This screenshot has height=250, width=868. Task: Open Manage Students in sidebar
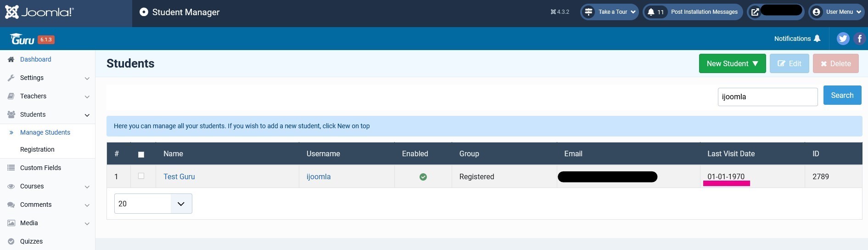45,132
